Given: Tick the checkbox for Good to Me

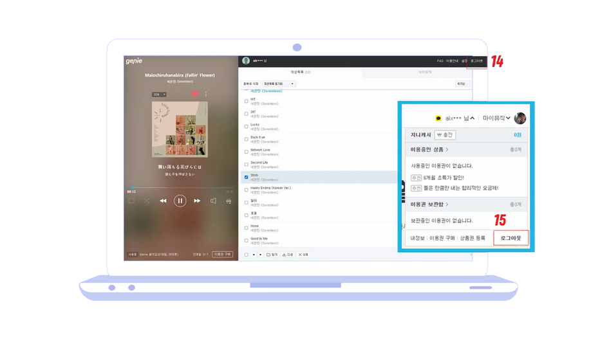Looking at the screenshot, I should click(246, 240).
